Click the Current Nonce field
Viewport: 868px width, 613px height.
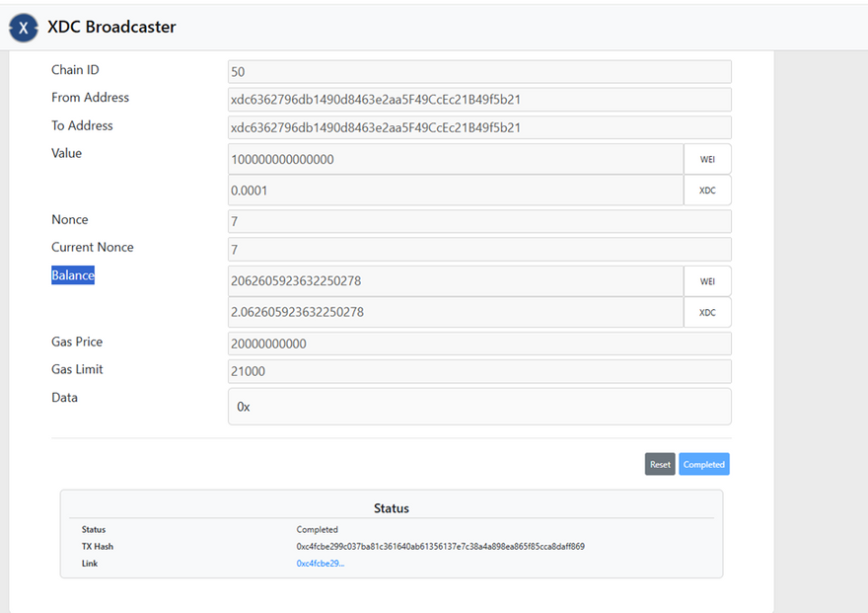click(x=479, y=250)
